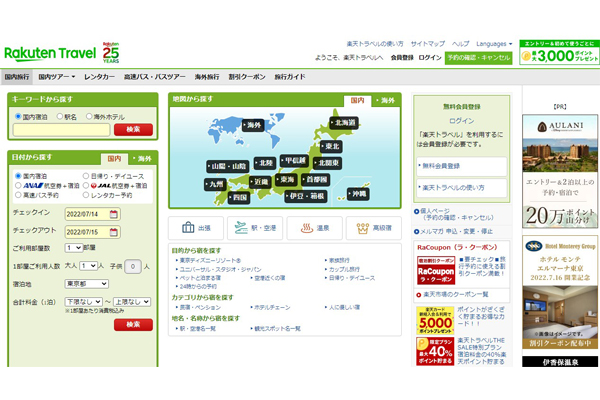Click the 出張 business trip suitcase icon
The width and height of the screenshot is (600, 400).
coord(195,228)
